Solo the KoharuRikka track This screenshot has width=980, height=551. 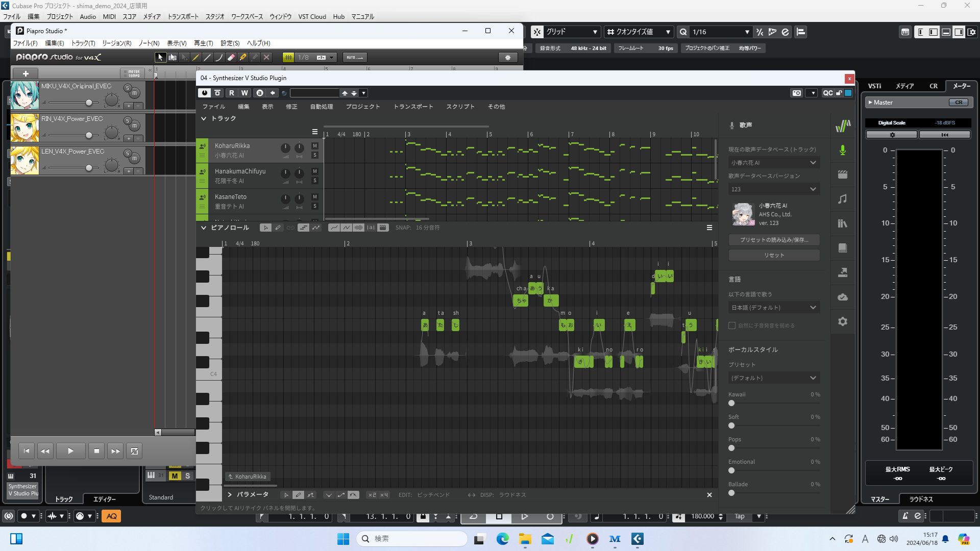(x=315, y=155)
